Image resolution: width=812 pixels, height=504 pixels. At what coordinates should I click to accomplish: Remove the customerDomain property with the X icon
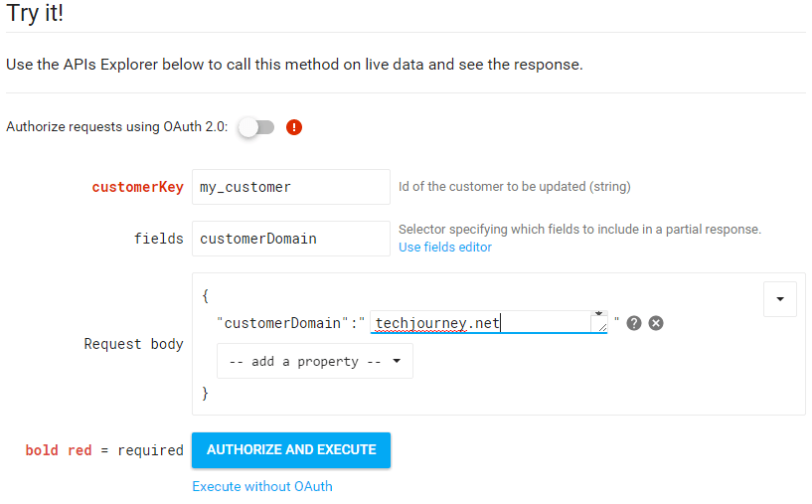click(x=656, y=323)
